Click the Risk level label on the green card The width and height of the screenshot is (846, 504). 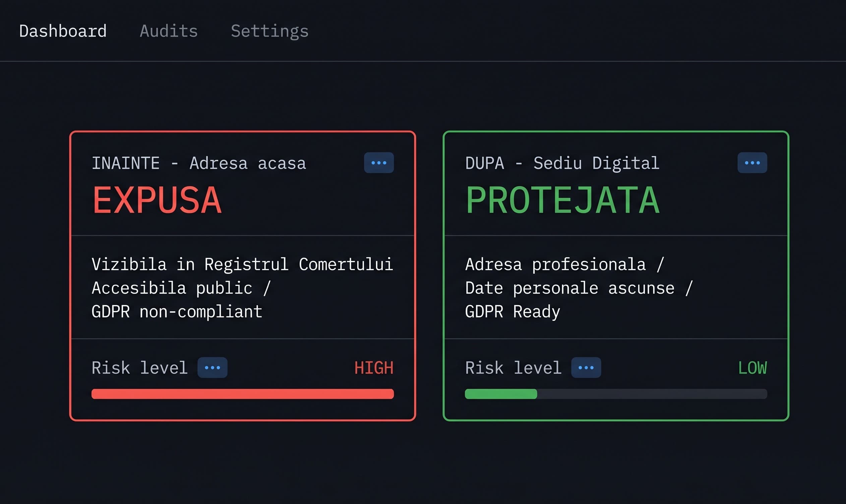pos(513,368)
